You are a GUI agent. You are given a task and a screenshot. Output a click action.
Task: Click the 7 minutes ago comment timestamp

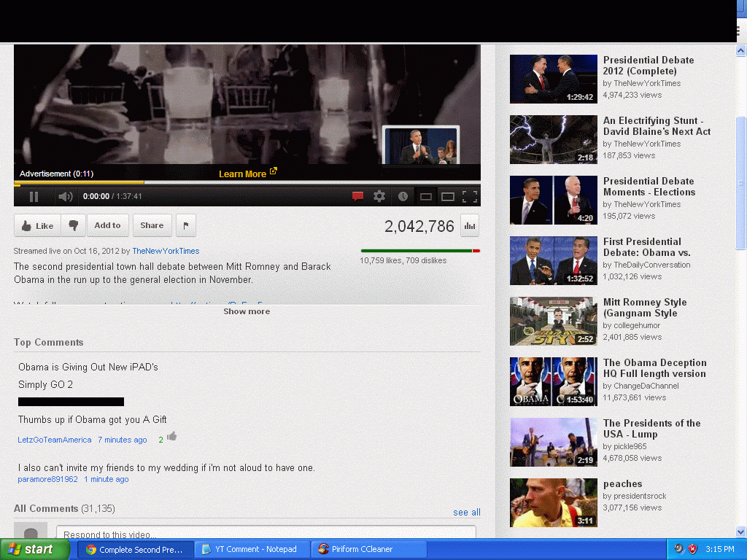point(123,440)
